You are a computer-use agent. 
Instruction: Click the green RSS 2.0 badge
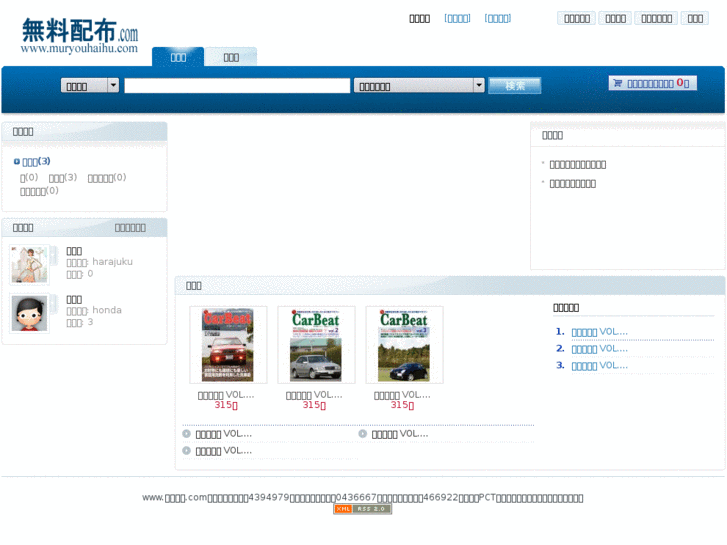(372, 509)
